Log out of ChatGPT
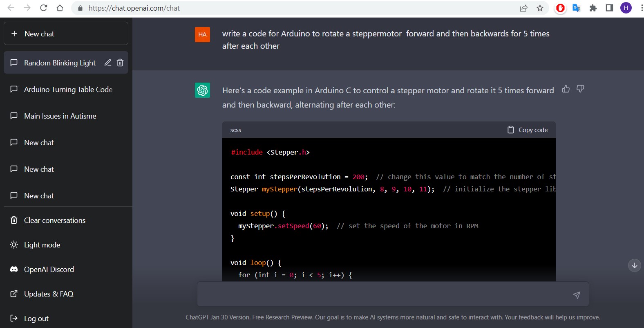Viewport: 644px width, 328px height. click(x=66, y=318)
